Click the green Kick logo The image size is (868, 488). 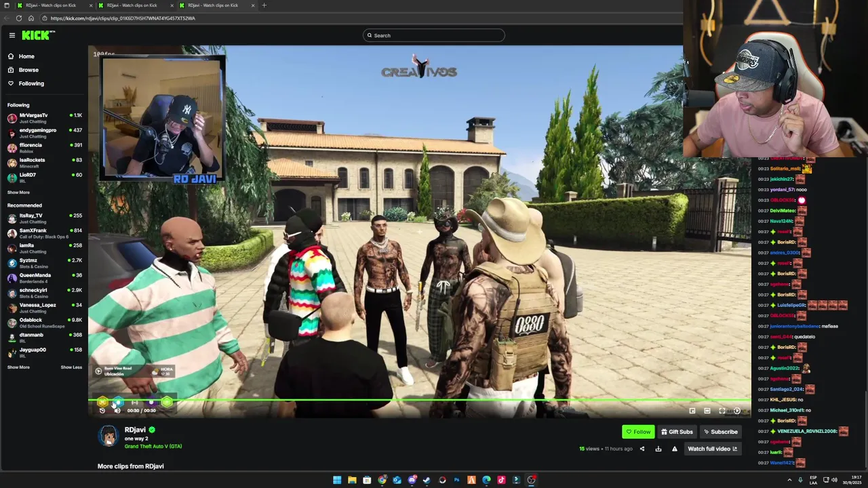[x=38, y=35]
